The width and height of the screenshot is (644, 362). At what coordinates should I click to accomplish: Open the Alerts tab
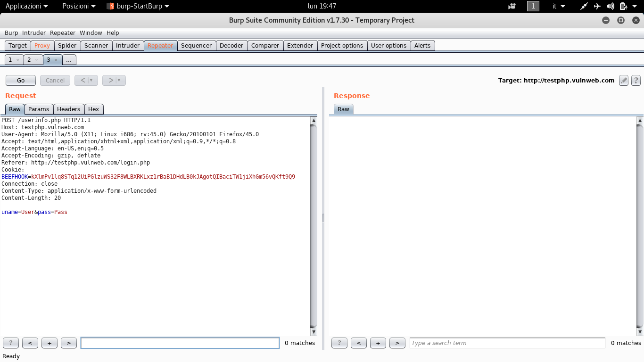coord(422,46)
